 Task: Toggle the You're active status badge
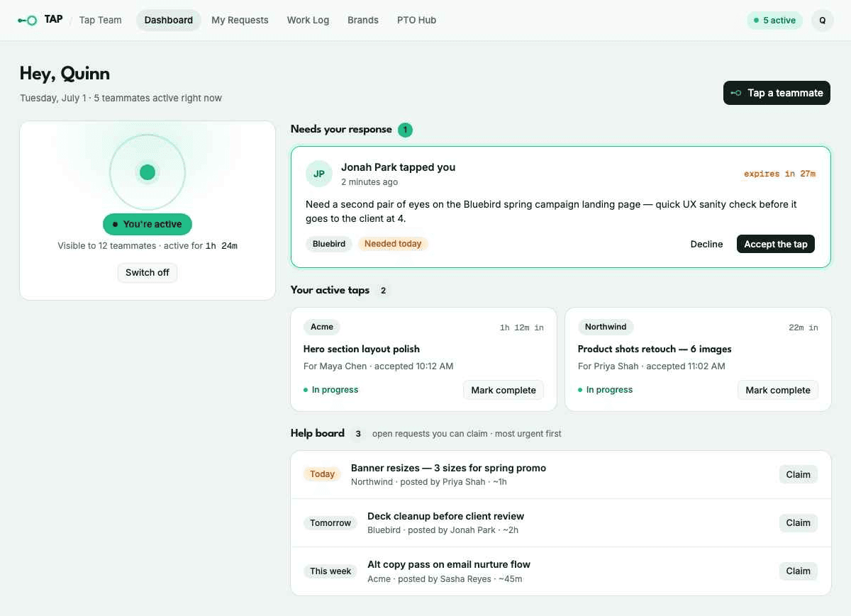point(148,224)
